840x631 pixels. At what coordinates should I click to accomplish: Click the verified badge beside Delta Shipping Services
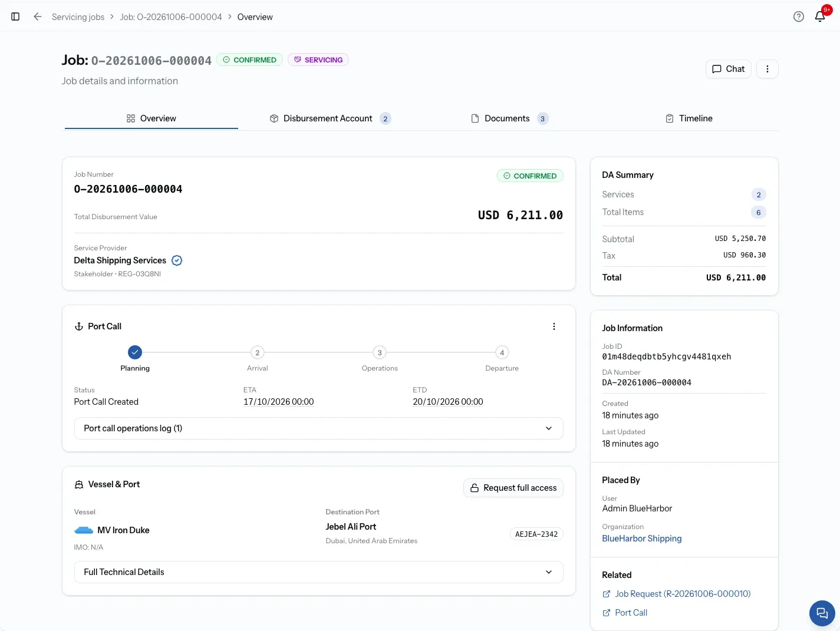(x=177, y=260)
